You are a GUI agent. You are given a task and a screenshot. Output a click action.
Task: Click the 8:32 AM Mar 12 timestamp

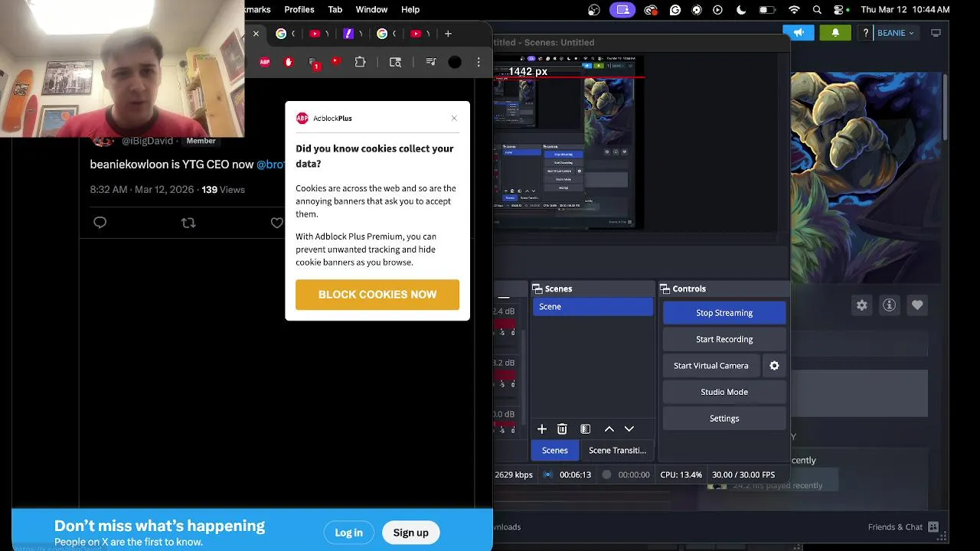(142, 190)
